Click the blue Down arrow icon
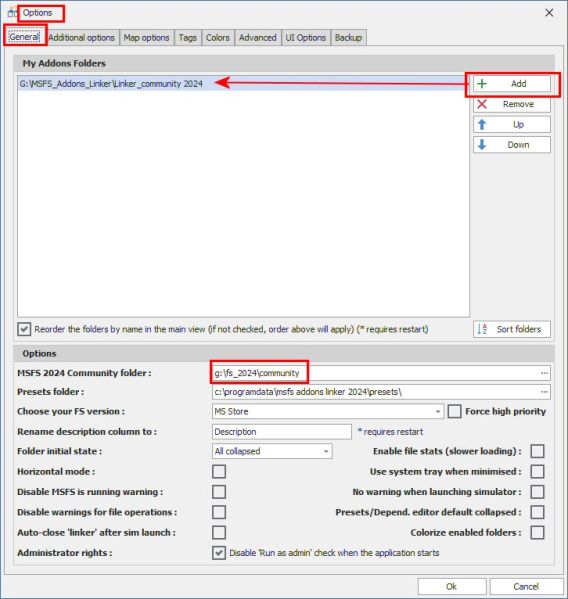This screenshot has height=599, width=568. [x=482, y=145]
